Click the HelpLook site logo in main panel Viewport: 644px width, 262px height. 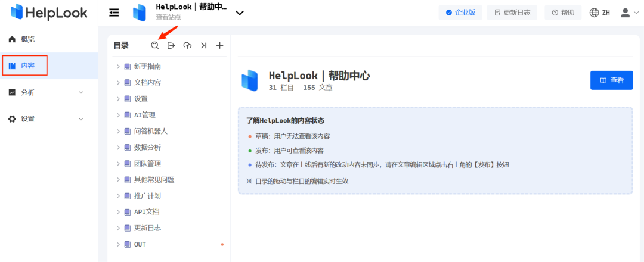point(250,81)
